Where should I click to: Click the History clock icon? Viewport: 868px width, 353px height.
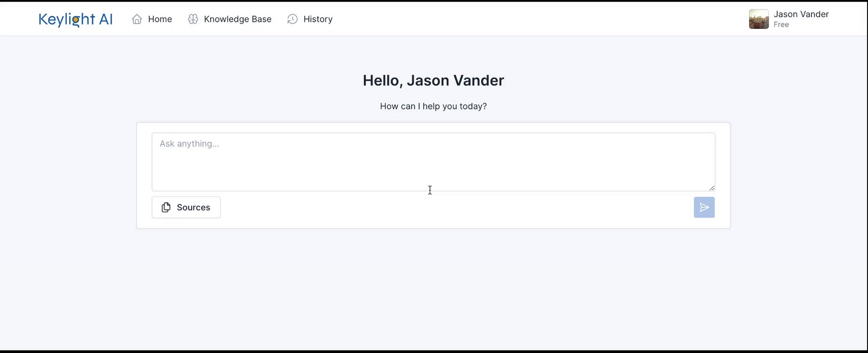pos(293,19)
